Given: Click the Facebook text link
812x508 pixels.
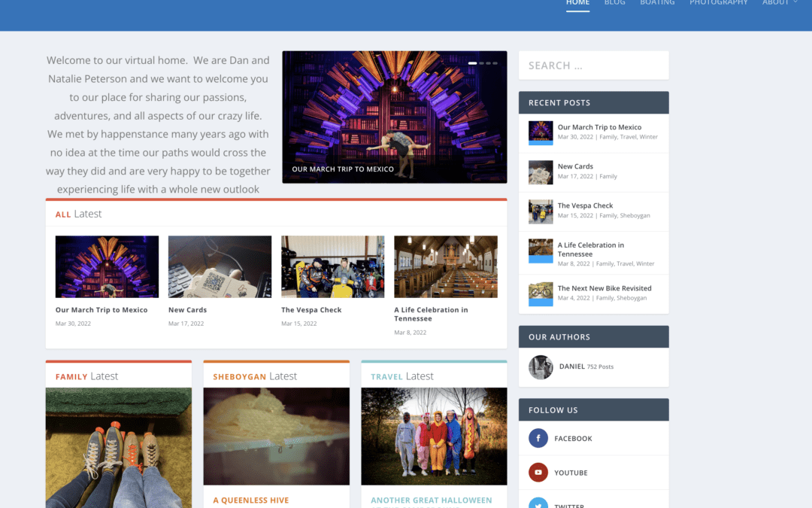Looking at the screenshot, I should tap(573, 439).
